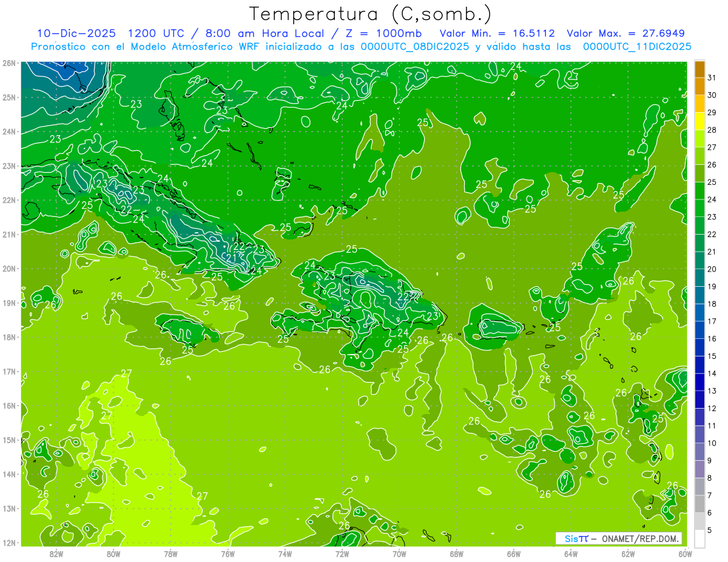Viewport: 728px width, 562px height.
Task: Click the colorbar scale number 10
Action: 712,443
